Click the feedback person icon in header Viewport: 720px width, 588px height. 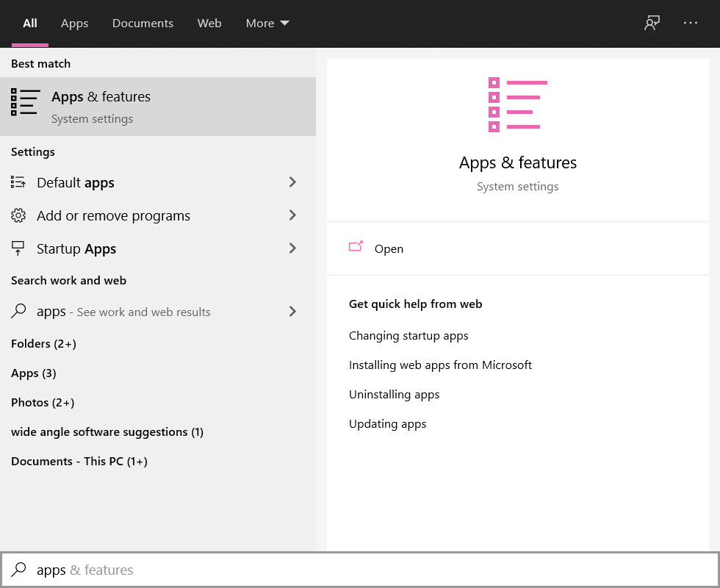(652, 23)
